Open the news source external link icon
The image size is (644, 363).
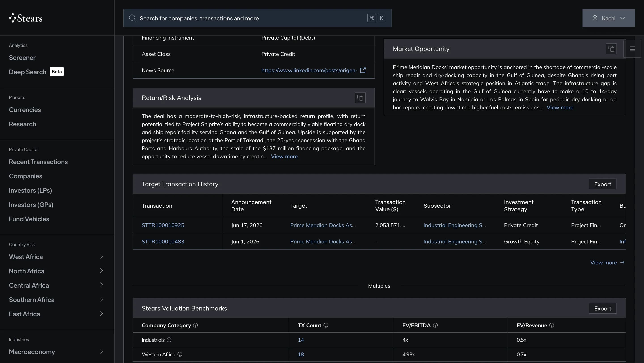(363, 70)
